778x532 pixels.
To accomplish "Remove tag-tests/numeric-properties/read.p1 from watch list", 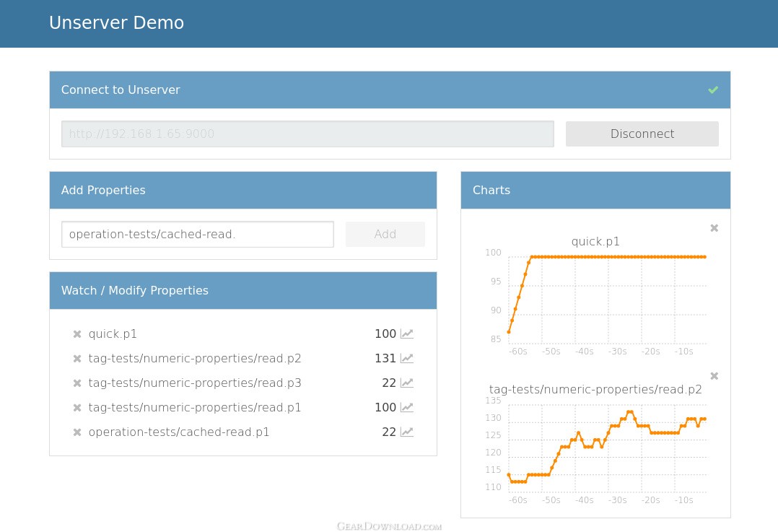I will [77, 407].
